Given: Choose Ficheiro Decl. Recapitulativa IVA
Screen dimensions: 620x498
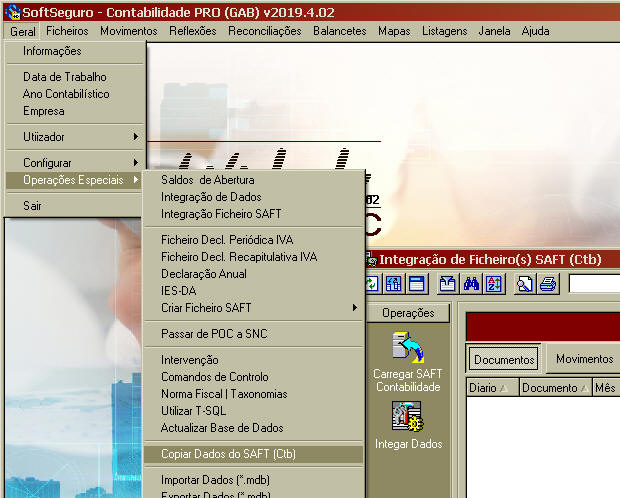Looking at the screenshot, I should pos(253,257).
